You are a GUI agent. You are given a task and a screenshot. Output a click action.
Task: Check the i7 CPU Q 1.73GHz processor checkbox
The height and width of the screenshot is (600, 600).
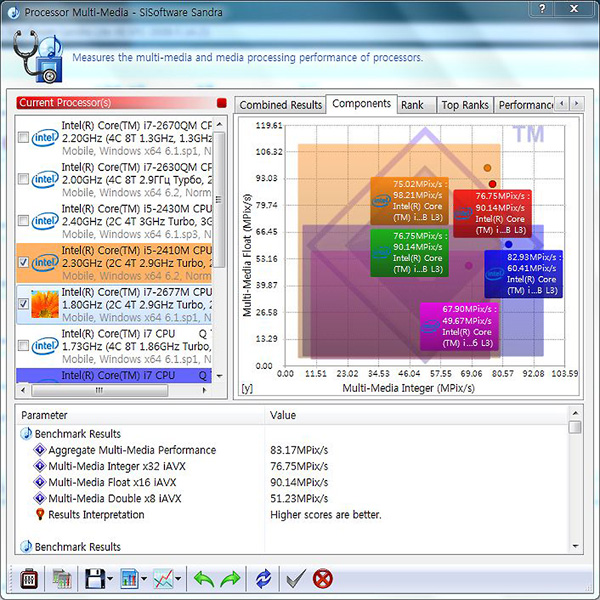pos(23,346)
